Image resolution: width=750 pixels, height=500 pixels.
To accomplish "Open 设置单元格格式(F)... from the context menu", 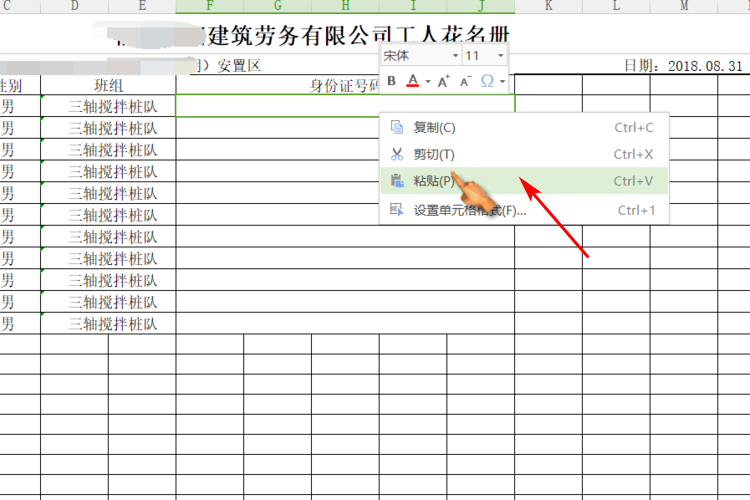I will (x=524, y=210).
